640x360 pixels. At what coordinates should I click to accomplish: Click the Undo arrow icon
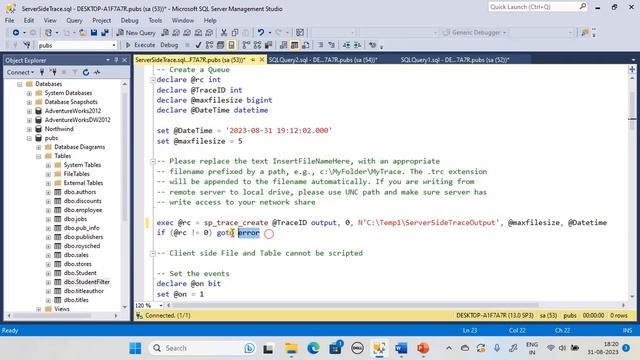click(260, 33)
